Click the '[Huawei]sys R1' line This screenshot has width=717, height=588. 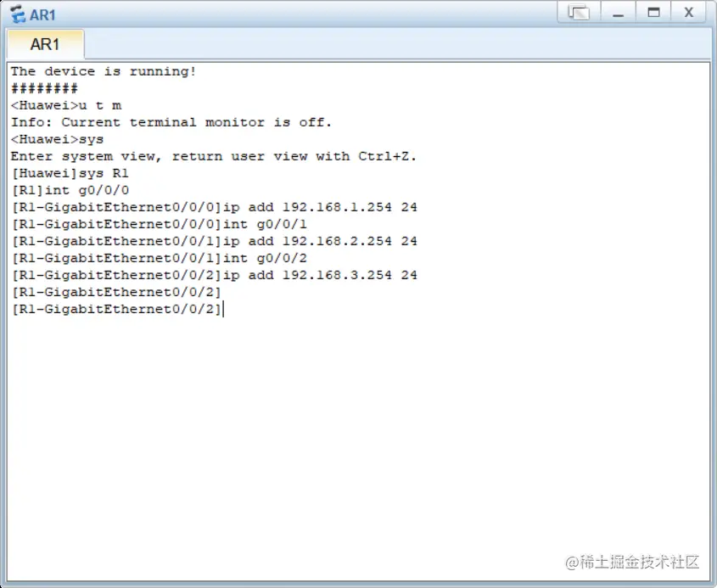pos(70,173)
